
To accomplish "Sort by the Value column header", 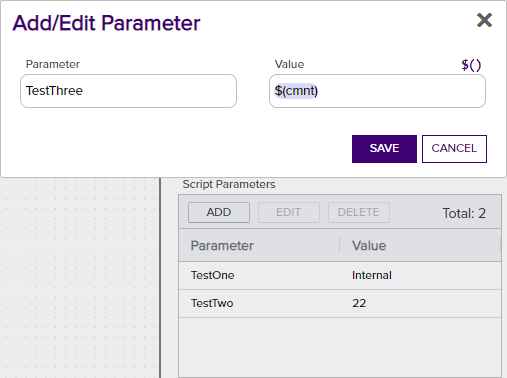I will 420,246.
